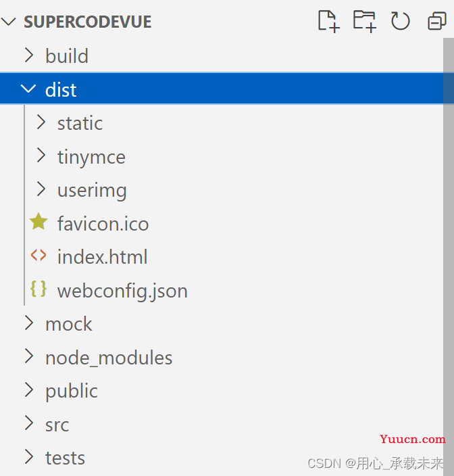Select the SUPERCODEVUE project title
454x476 pixels.
pyautogui.click(x=88, y=22)
